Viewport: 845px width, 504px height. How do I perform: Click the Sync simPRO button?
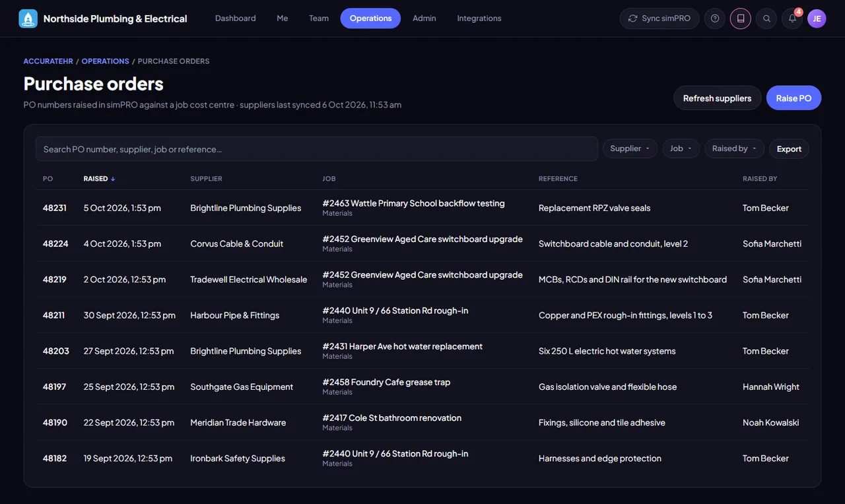click(x=659, y=18)
